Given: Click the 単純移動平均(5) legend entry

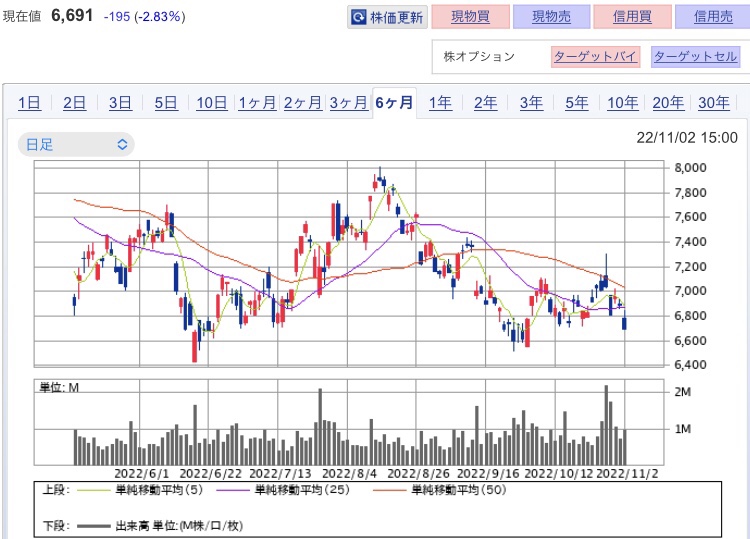Looking at the screenshot, I should 140,490.
